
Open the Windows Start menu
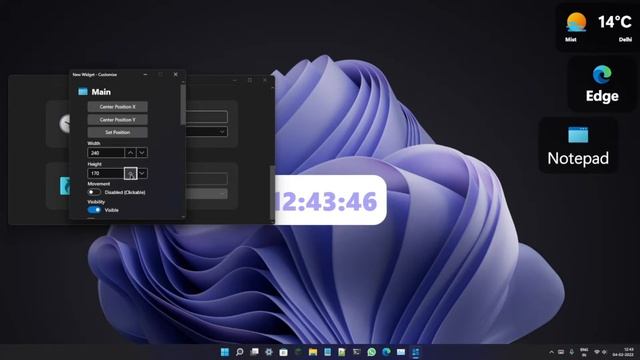224,352
